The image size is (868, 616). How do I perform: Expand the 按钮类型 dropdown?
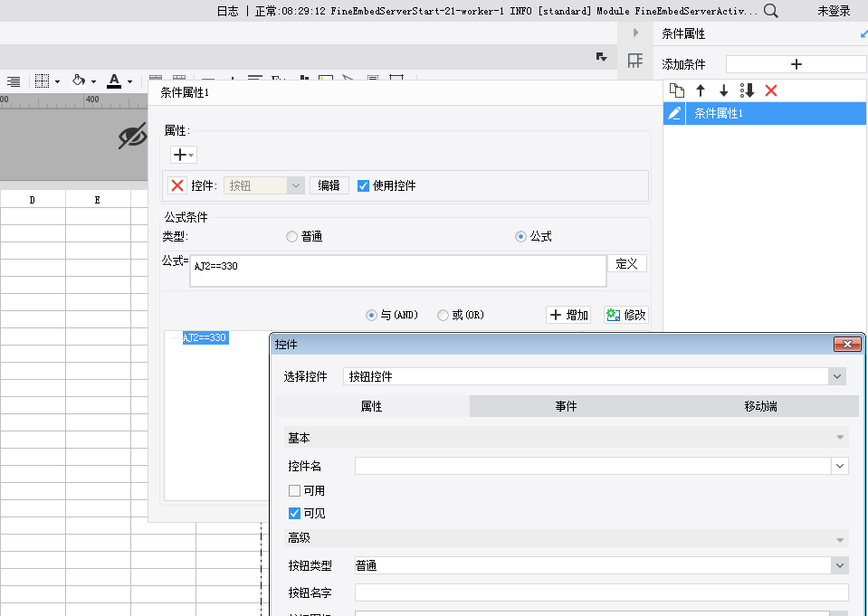point(839,565)
